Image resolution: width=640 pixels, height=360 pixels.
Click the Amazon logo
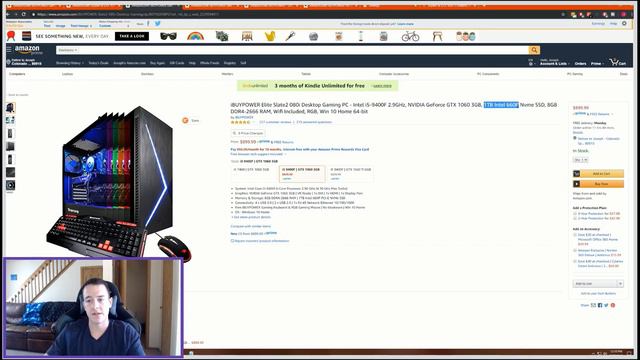[x=28, y=50]
